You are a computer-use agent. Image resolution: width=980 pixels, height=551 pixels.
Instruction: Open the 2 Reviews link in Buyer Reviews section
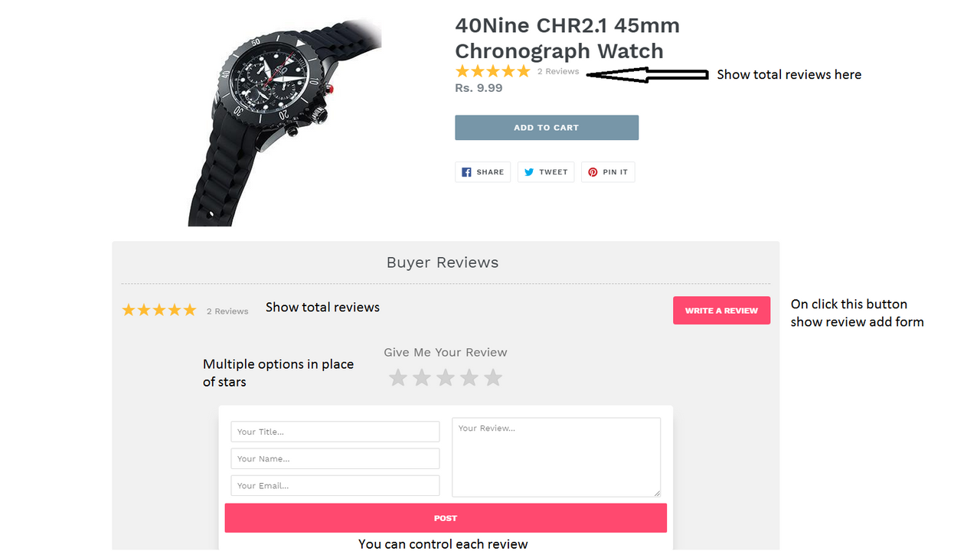coord(227,310)
